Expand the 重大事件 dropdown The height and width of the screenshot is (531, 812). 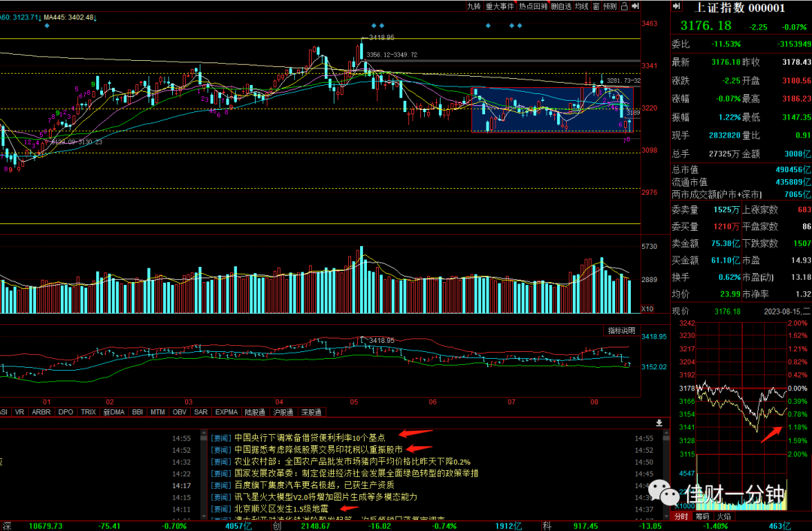[x=500, y=6]
